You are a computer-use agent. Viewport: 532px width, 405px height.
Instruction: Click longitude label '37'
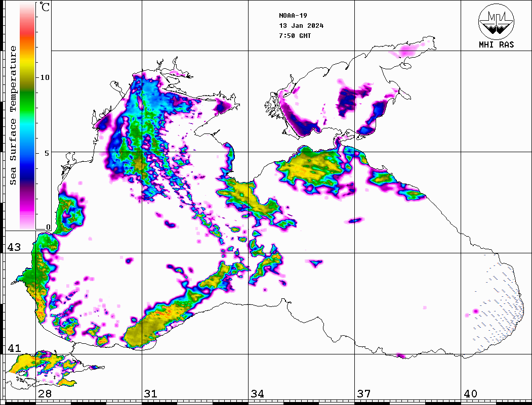(364, 394)
